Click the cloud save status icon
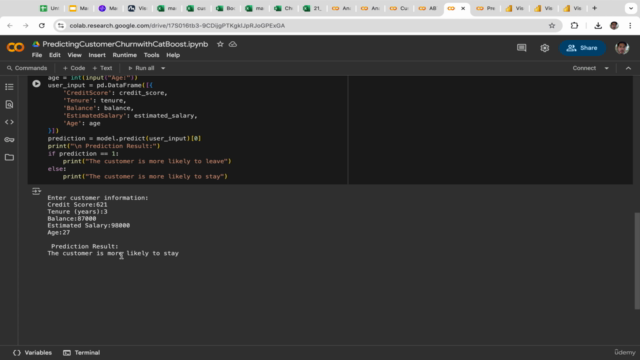This screenshot has height=360, width=640. 233,44
